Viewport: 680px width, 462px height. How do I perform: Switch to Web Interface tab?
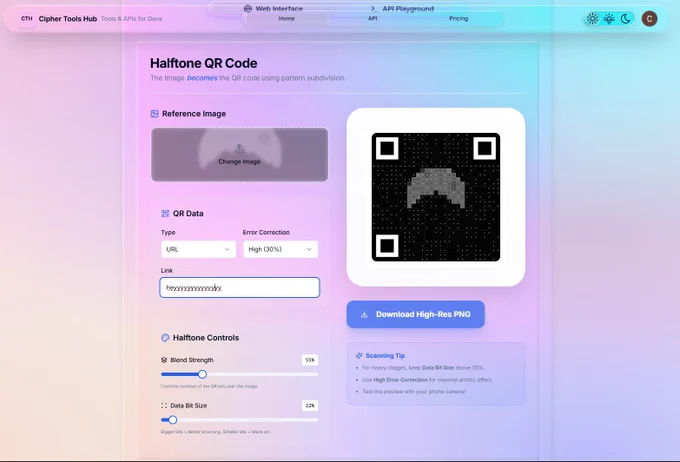(273, 8)
